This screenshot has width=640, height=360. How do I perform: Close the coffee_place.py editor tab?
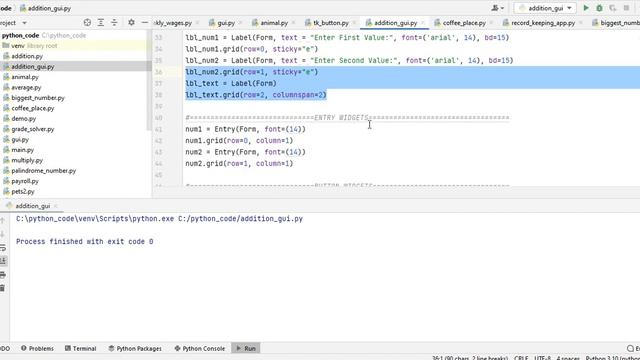point(491,23)
